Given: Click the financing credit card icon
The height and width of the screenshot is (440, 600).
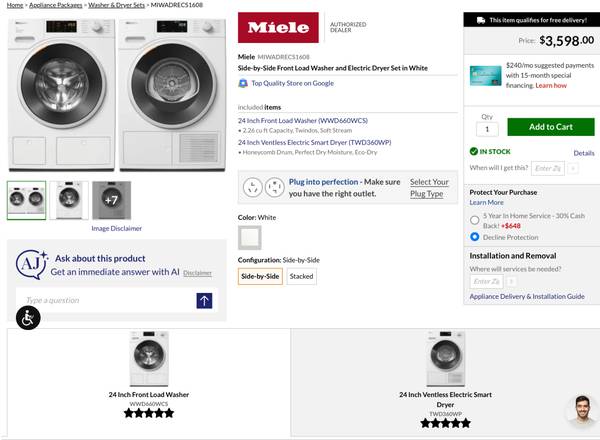Looking at the screenshot, I should point(486,75).
